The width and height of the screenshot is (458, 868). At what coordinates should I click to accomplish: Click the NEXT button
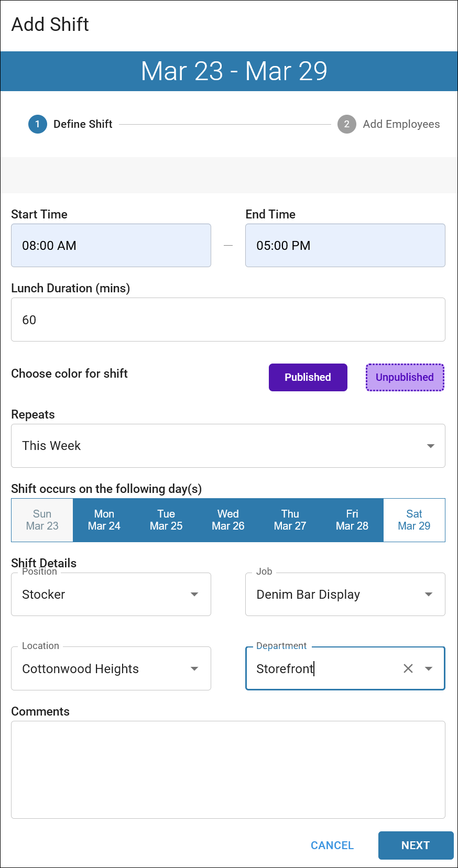pos(416,845)
